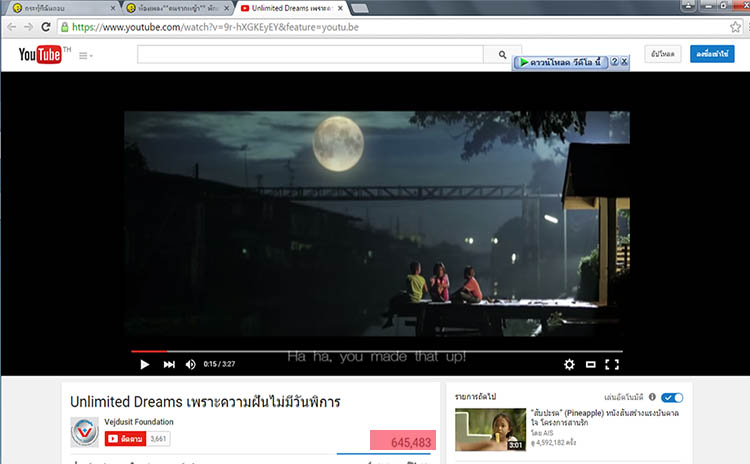Screen dimensions: 750x464
Task: Reload the page
Action: 45,27
